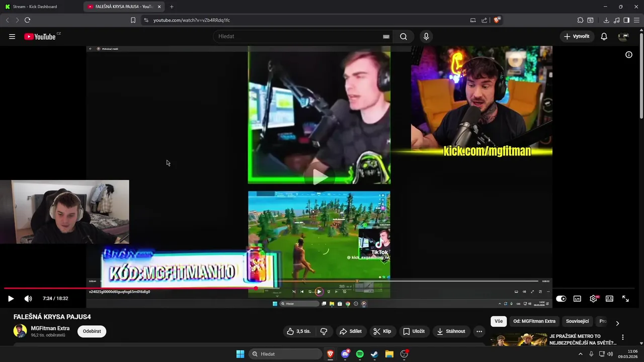Viewport: 644px width, 362px height.
Task: Play the paused YouTube video
Action: (x=11, y=299)
